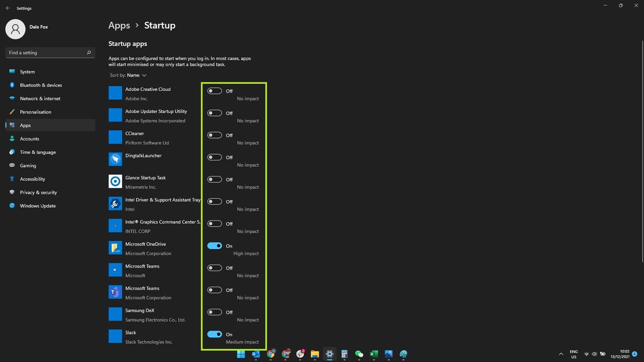Expand hidden icons in the system tray
Screen dimensions: 644x362
[x=561, y=354]
